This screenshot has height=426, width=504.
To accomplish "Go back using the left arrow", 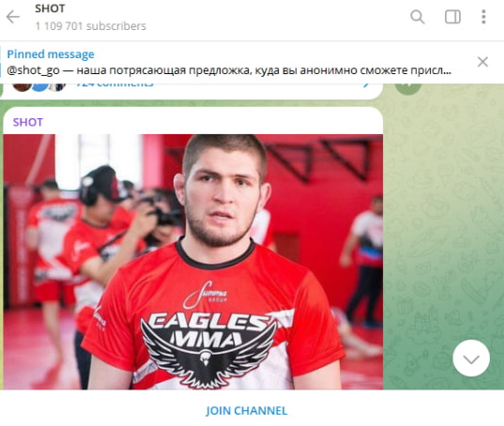I will click(13, 17).
